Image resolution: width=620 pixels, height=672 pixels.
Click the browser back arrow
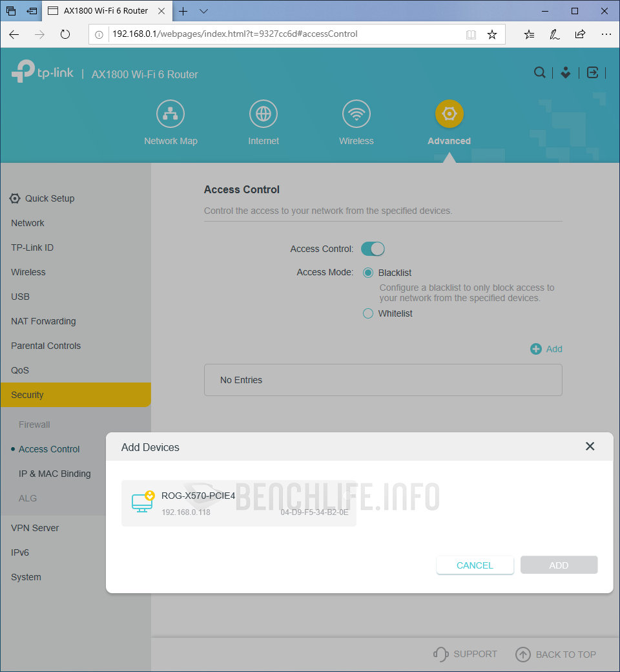(x=14, y=34)
